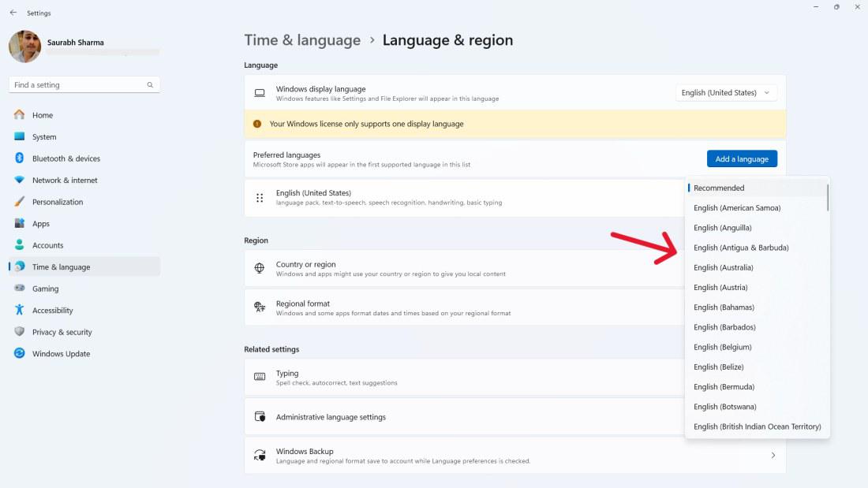868x488 pixels.
Task: Click the Windows Update sync icon
Action: pos(20,354)
